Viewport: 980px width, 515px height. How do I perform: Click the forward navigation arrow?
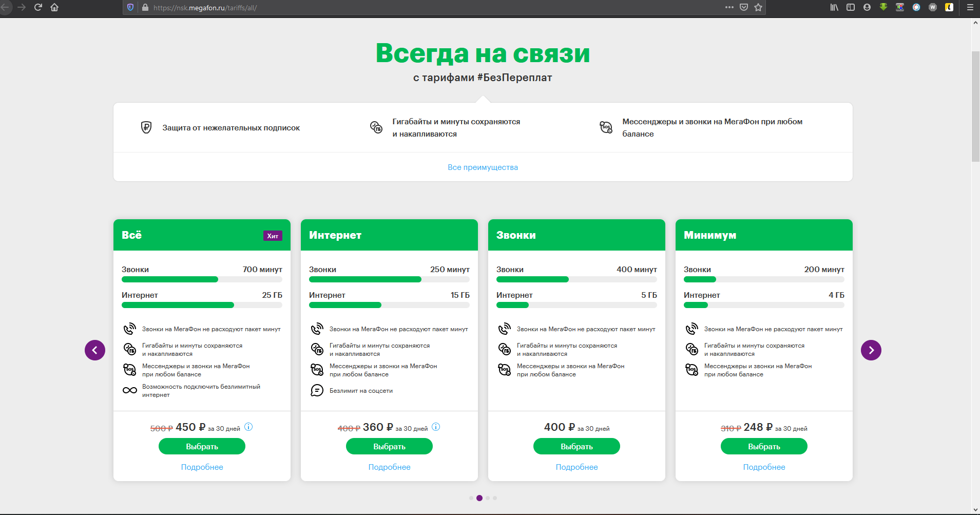click(x=22, y=7)
